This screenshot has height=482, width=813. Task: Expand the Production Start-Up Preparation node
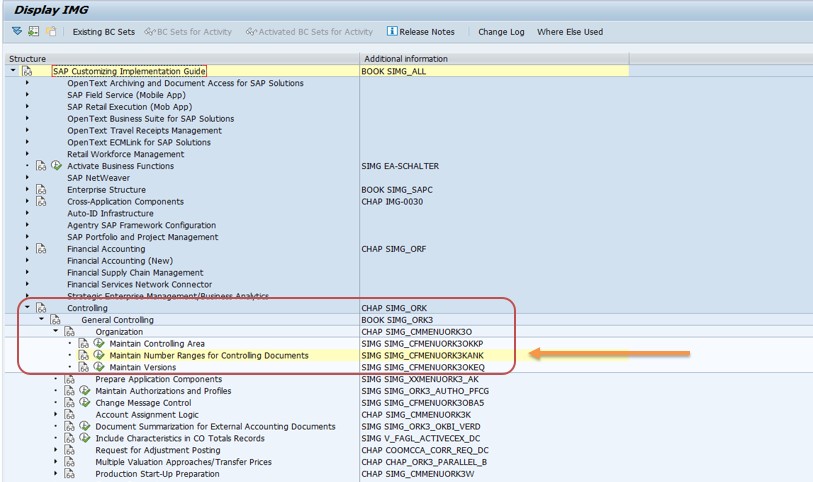click(x=55, y=473)
